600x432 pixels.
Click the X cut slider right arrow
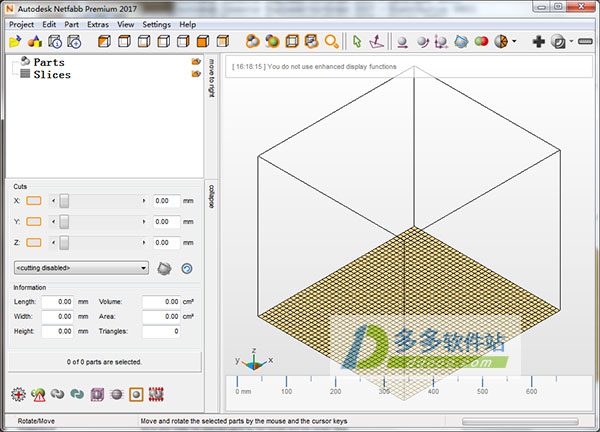click(144, 201)
